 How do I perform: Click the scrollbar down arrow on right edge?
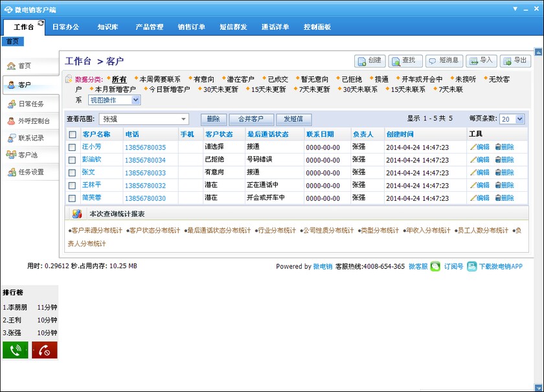click(x=538, y=387)
